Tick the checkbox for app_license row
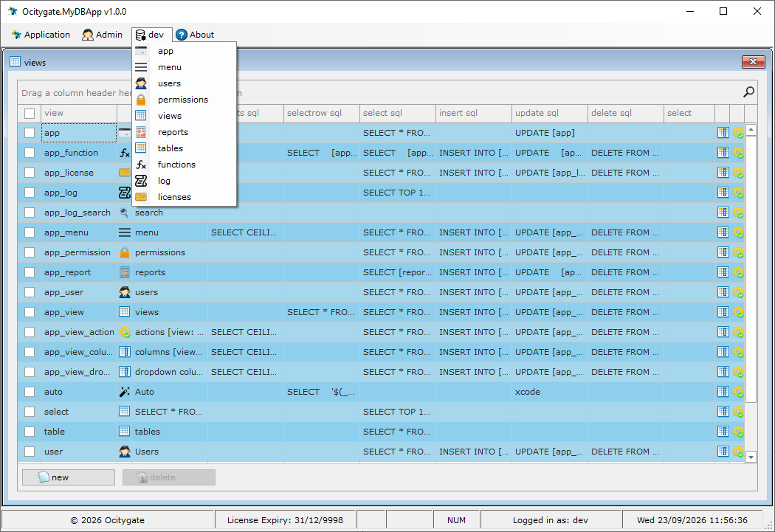This screenshot has width=775, height=532. 30,173
